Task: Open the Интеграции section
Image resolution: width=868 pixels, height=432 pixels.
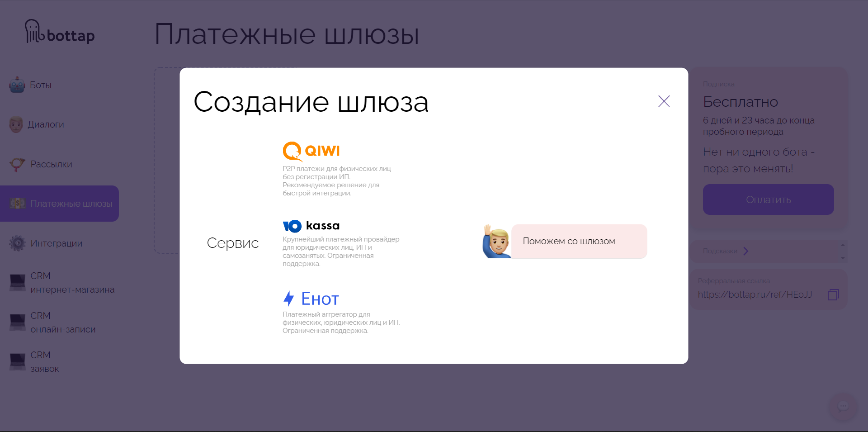Action: (57, 243)
